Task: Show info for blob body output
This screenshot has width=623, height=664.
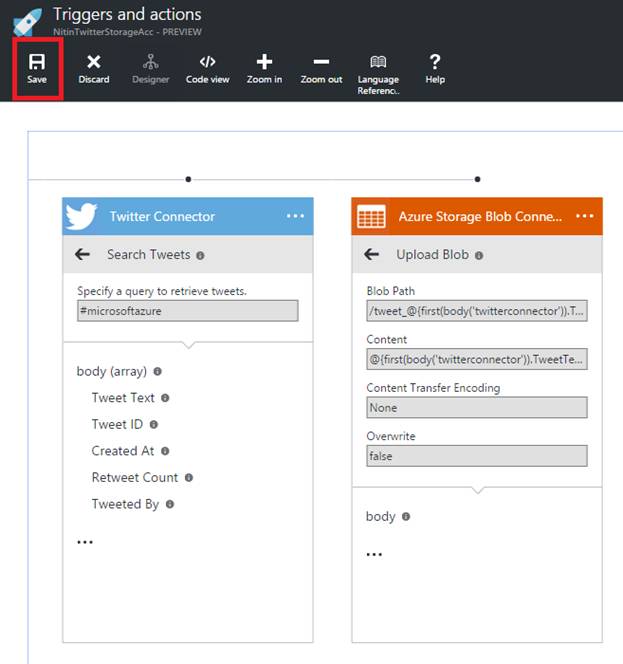Action: pos(406,517)
